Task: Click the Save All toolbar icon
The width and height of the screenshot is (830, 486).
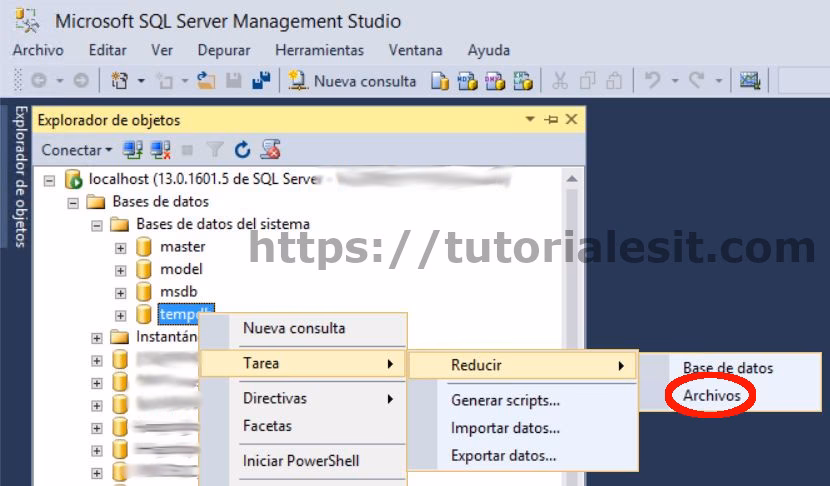Action: (x=261, y=81)
